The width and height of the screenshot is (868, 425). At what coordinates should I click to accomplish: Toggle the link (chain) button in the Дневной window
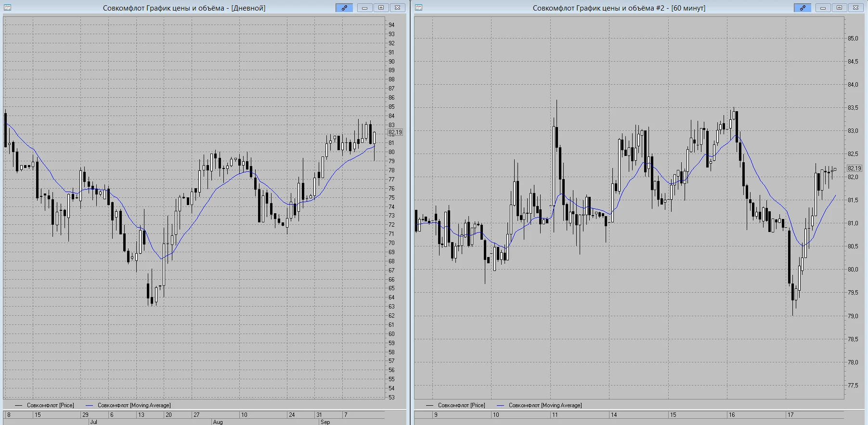344,8
